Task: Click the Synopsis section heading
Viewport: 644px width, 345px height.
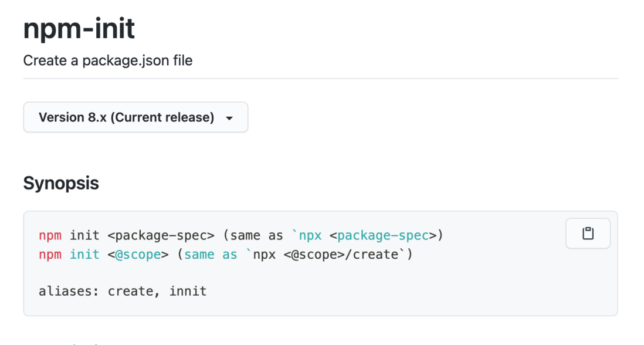Action: tap(61, 183)
